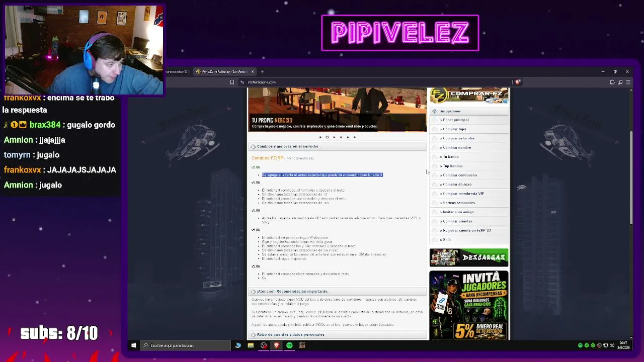This screenshot has width=644, height=362.
Task: Open Tu banda in the options menu
Action: click(450, 157)
